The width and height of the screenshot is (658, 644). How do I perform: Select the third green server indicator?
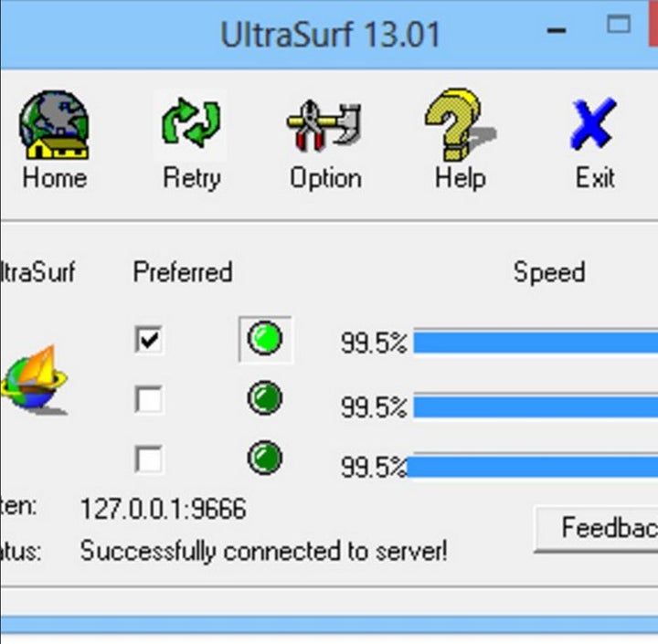click(265, 459)
